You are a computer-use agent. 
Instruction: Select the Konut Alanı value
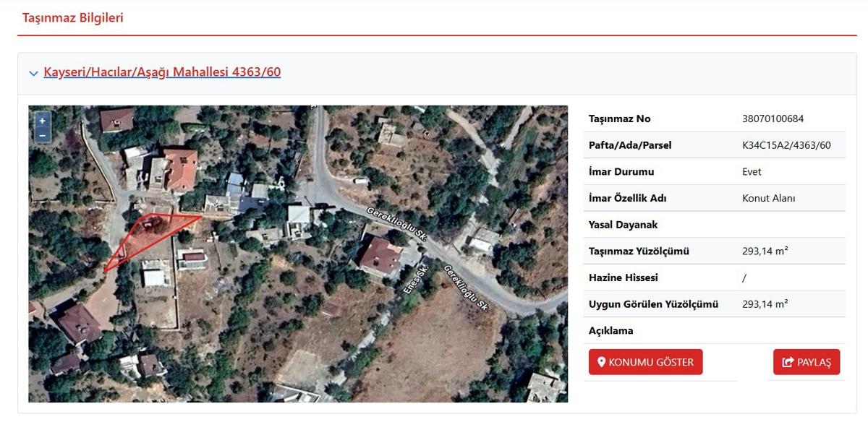[769, 198]
